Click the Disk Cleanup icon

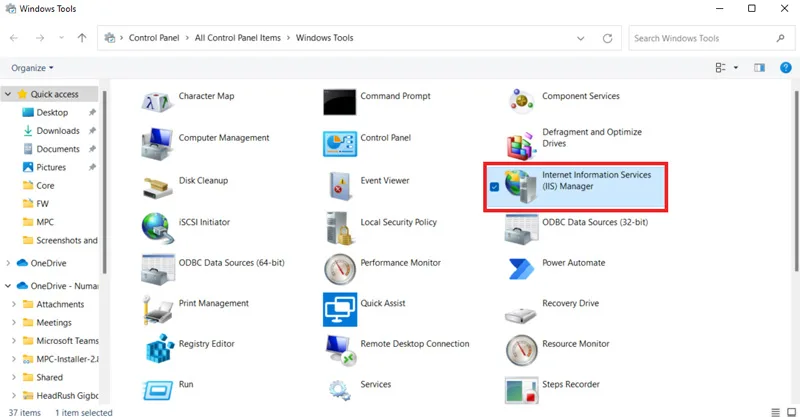(157, 188)
